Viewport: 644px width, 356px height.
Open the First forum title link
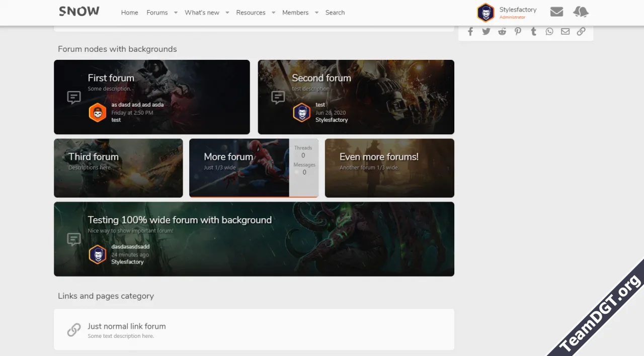point(111,78)
